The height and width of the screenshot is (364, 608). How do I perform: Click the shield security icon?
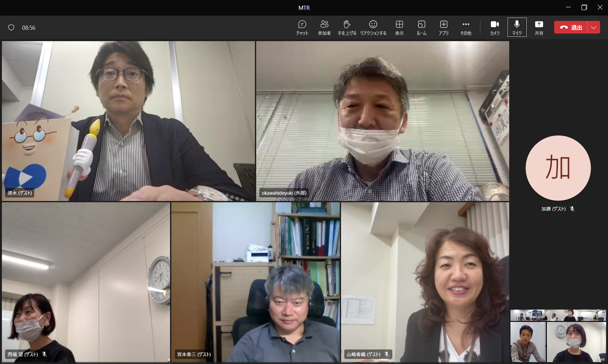[11, 28]
